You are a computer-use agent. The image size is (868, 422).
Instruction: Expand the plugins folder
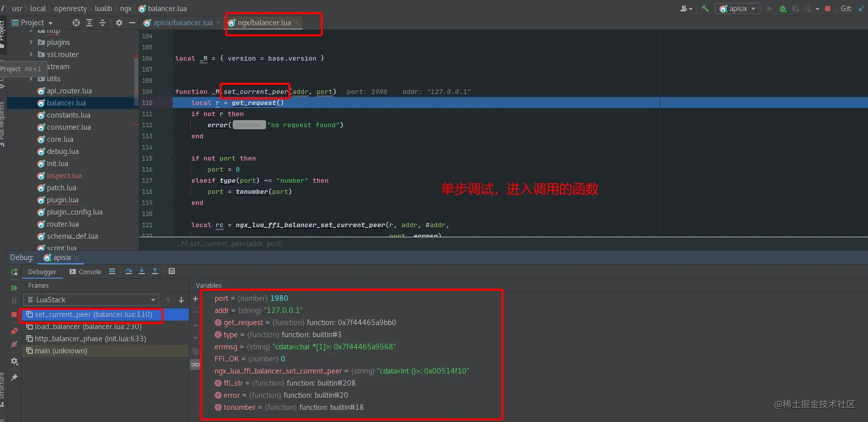[x=31, y=42]
